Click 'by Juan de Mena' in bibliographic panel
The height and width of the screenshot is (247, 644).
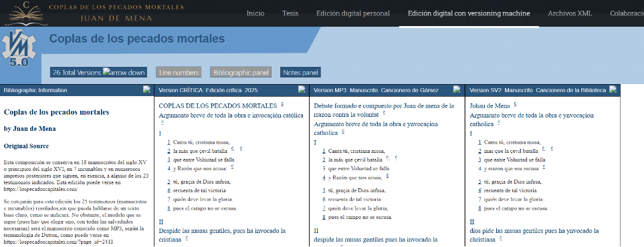[x=29, y=129]
